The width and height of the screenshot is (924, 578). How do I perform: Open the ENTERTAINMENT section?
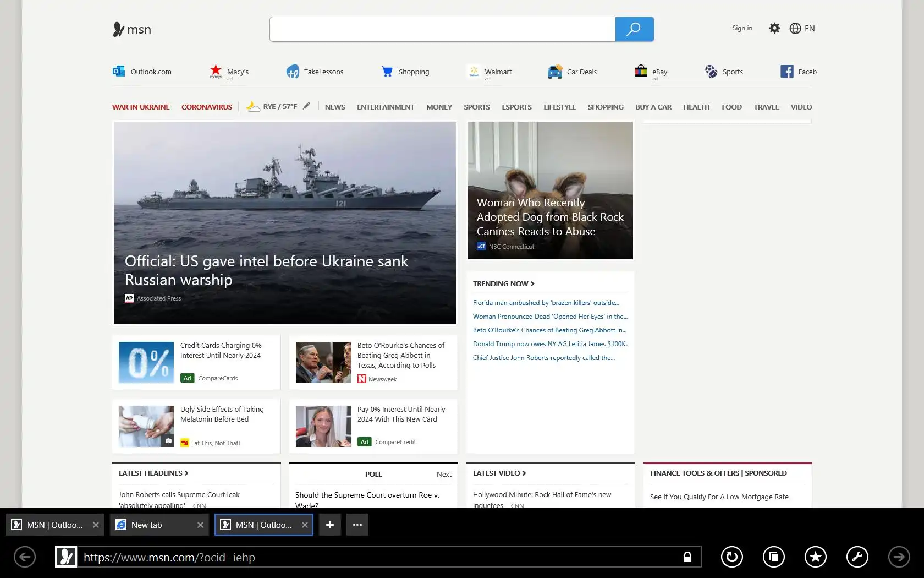[386, 107]
